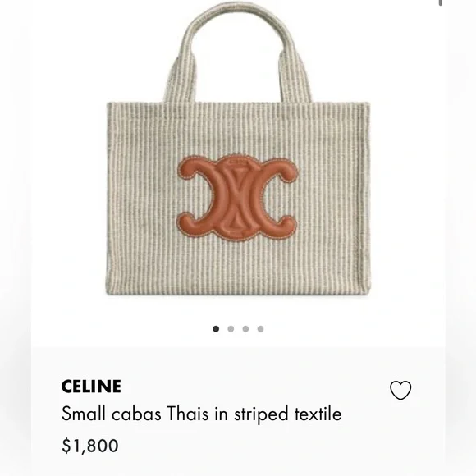Select the first carousel dot indicator
The height and width of the screenshot is (476, 476).
pos(216,329)
